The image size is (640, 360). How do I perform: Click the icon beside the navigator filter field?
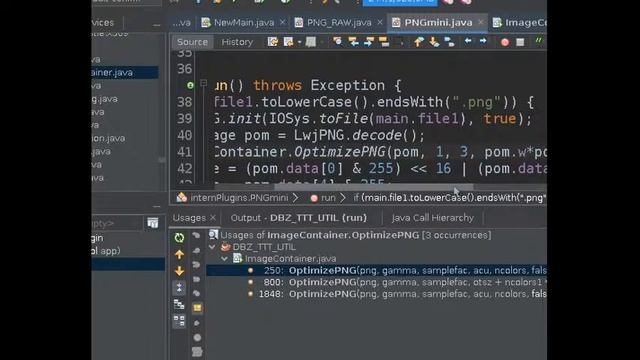153,223
